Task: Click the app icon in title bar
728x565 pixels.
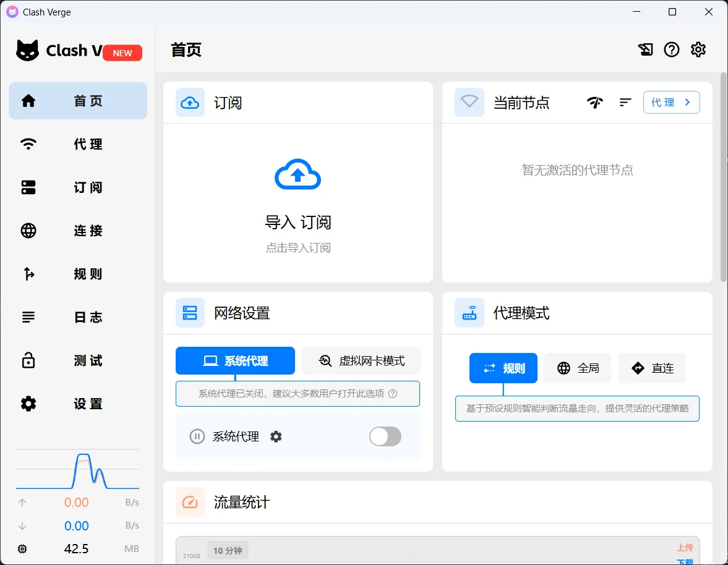Action: click(x=12, y=12)
